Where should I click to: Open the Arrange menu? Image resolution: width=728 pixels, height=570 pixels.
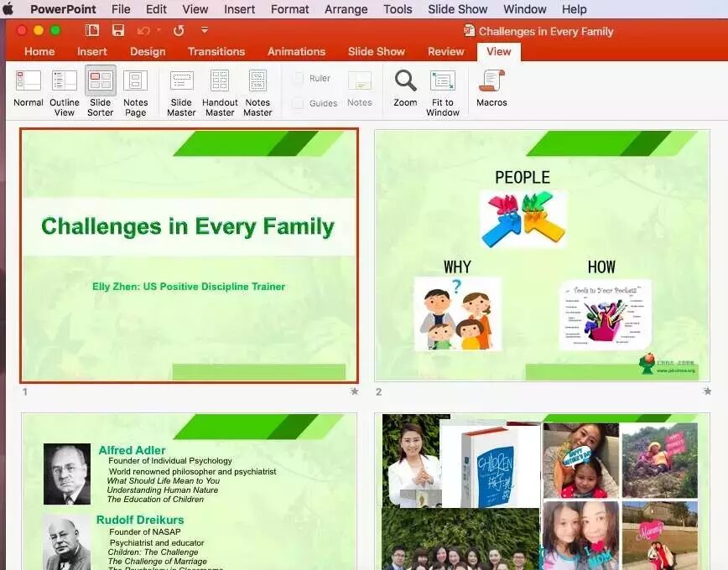click(346, 9)
